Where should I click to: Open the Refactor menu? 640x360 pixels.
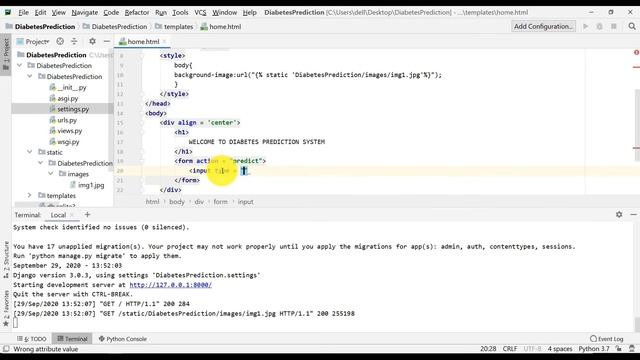137,12
